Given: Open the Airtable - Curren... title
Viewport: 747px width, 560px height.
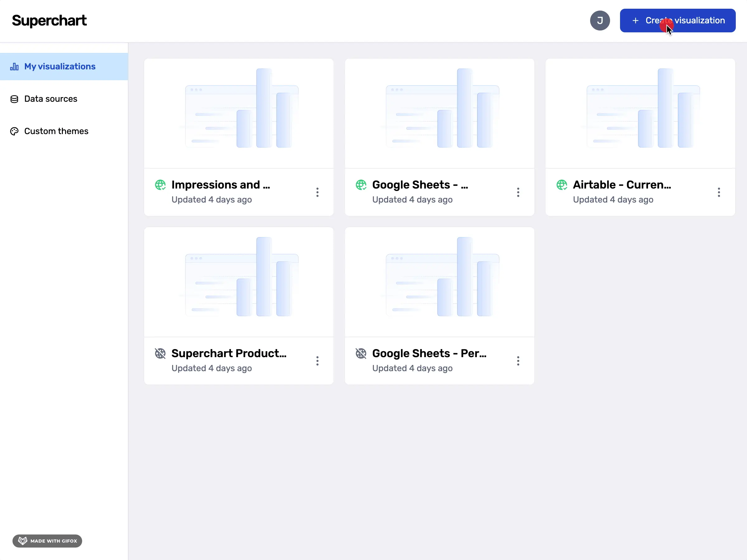Looking at the screenshot, I should [x=622, y=184].
